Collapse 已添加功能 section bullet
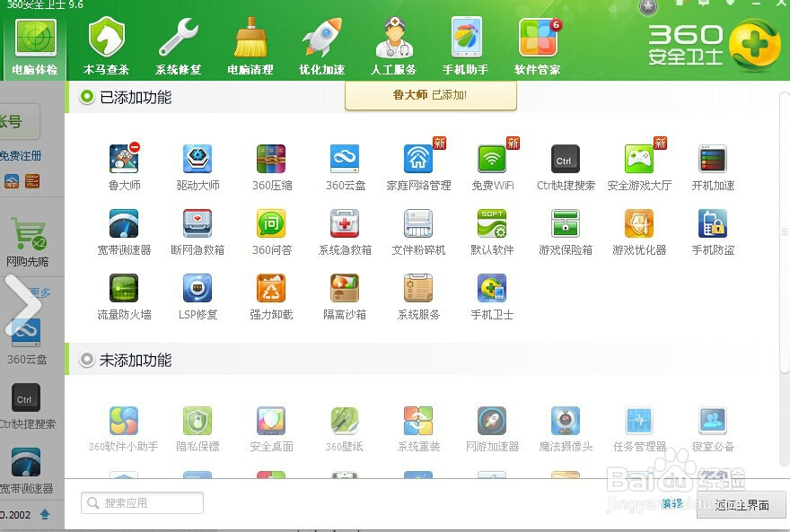790x532 pixels. (x=87, y=97)
